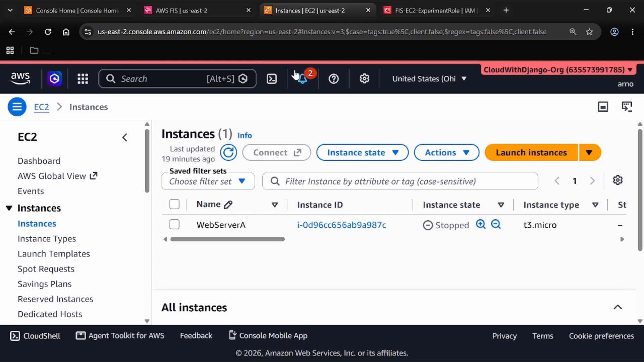The width and height of the screenshot is (644, 362).
Task: Open the United States (Ohio) region selector
Action: [429, 79]
